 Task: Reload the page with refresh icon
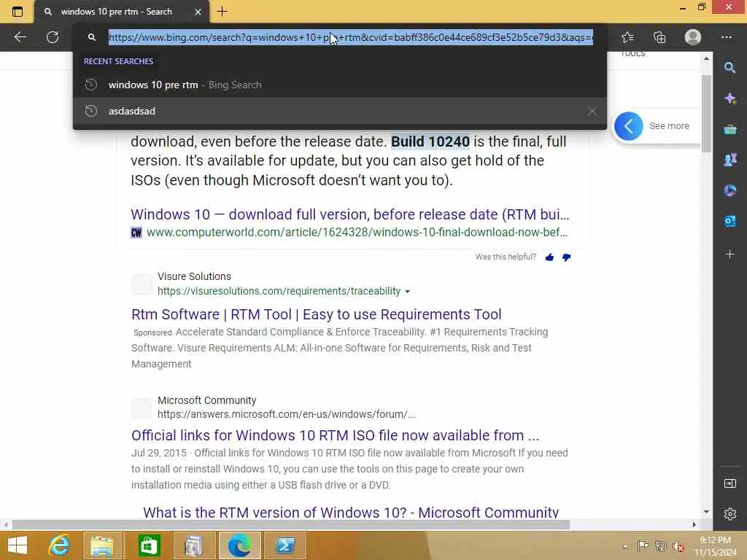pyautogui.click(x=53, y=37)
